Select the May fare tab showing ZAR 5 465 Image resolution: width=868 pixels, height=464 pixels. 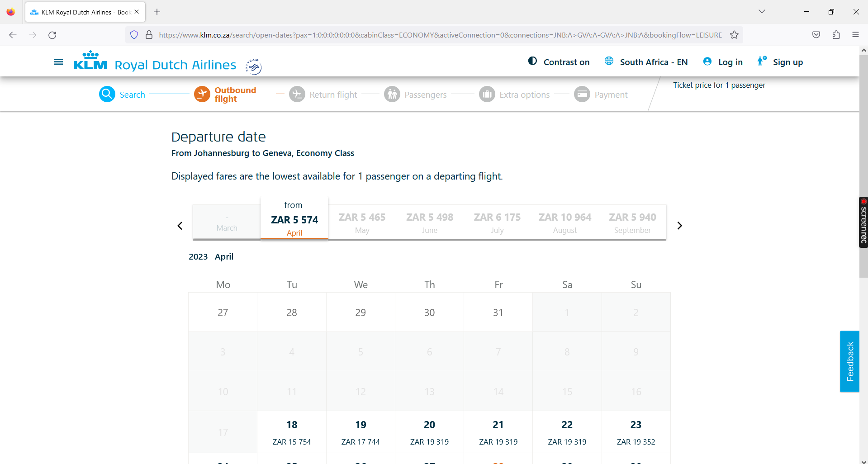(362, 223)
